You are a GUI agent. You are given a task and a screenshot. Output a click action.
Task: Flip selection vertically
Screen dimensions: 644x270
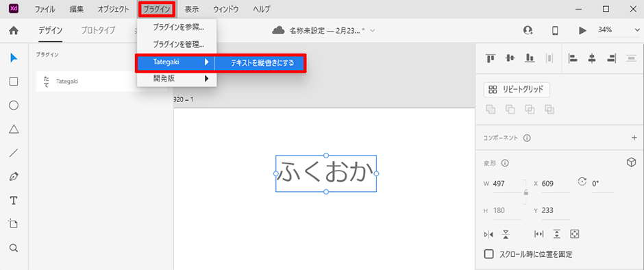tap(506, 234)
